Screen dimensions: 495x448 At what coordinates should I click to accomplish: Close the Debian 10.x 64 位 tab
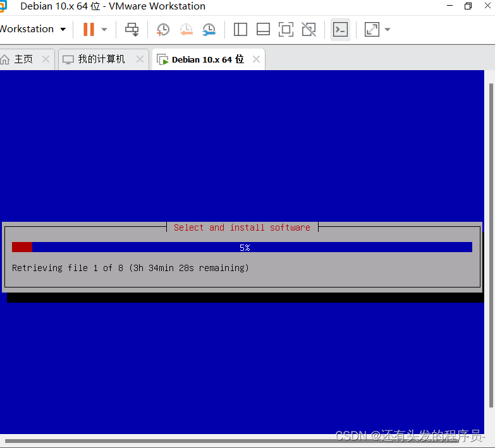[x=256, y=59]
